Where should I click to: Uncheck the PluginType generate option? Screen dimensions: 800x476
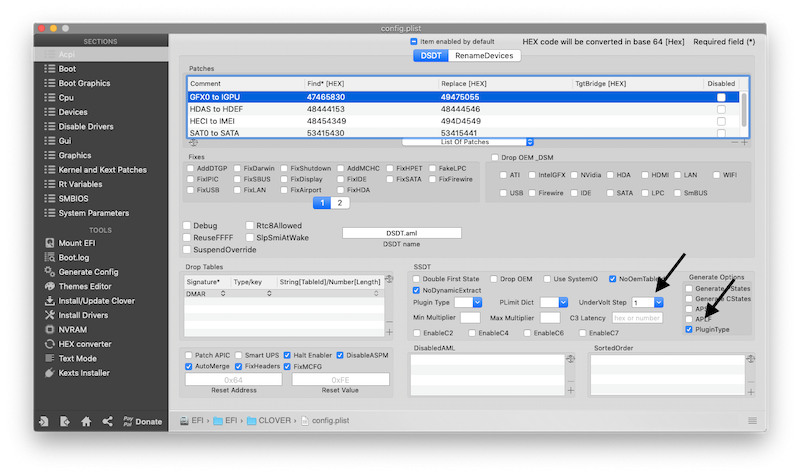(689, 330)
